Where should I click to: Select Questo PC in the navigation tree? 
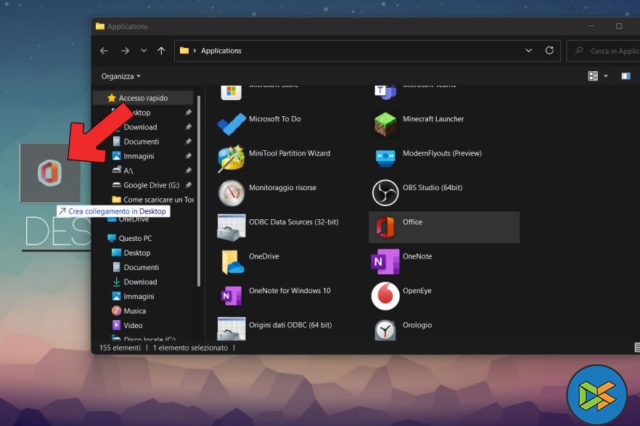pyautogui.click(x=137, y=238)
